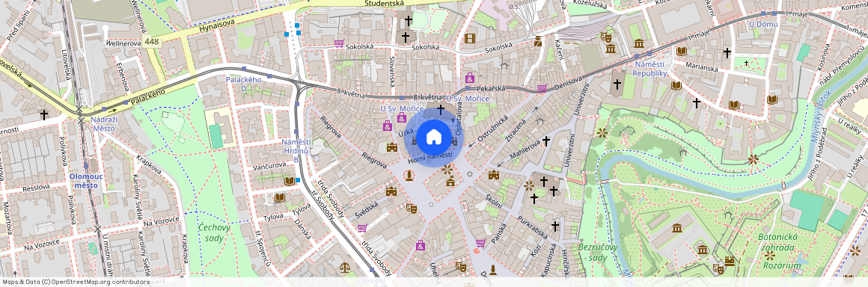The height and width of the screenshot is (287, 868).
Task: Click the scales of justice courthouse icon
Action: [345, 268]
